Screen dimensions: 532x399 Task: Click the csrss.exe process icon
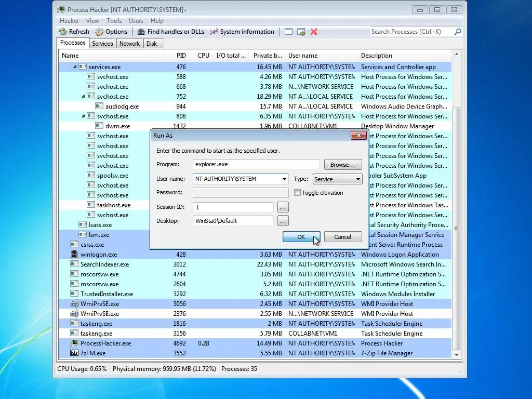74,244
